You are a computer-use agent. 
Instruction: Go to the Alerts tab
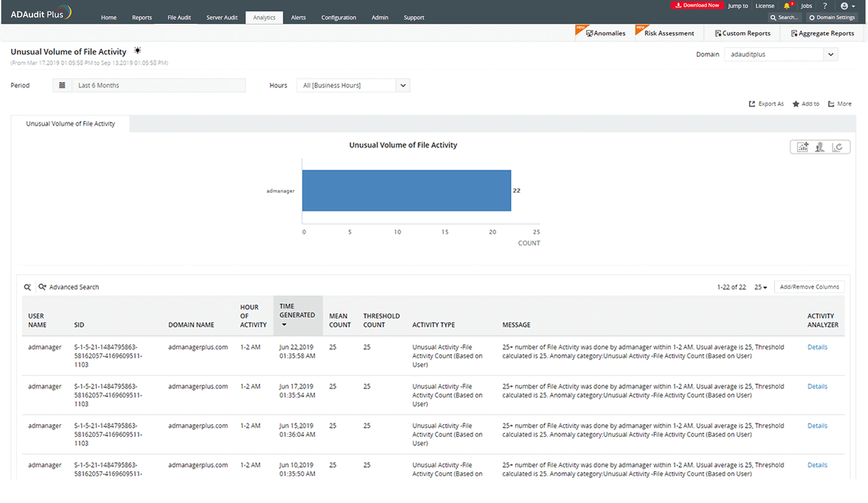tap(298, 18)
